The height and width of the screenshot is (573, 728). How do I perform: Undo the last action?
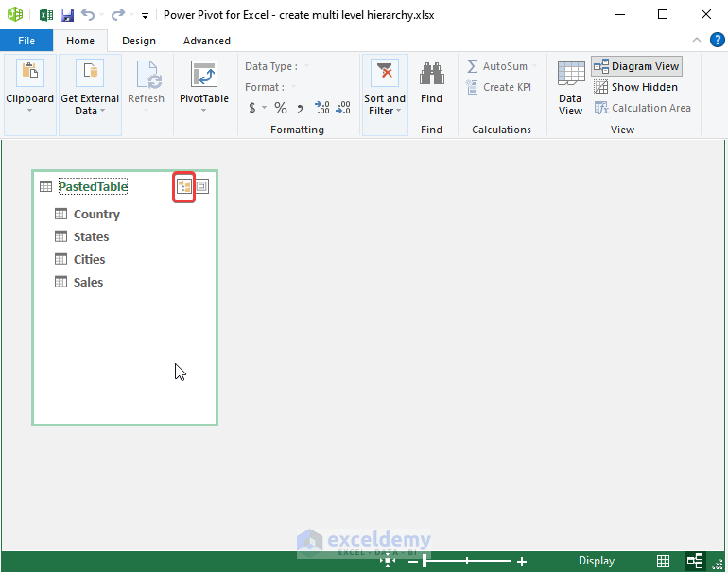pos(87,15)
